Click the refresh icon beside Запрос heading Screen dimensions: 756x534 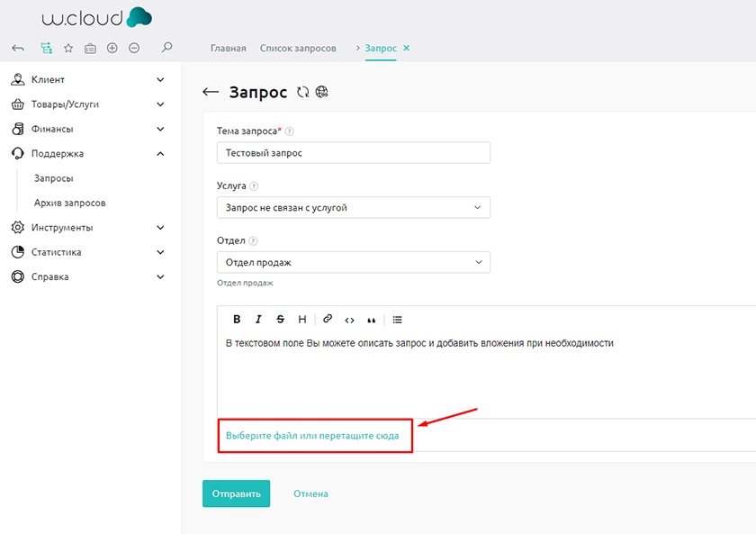tap(303, 92)
